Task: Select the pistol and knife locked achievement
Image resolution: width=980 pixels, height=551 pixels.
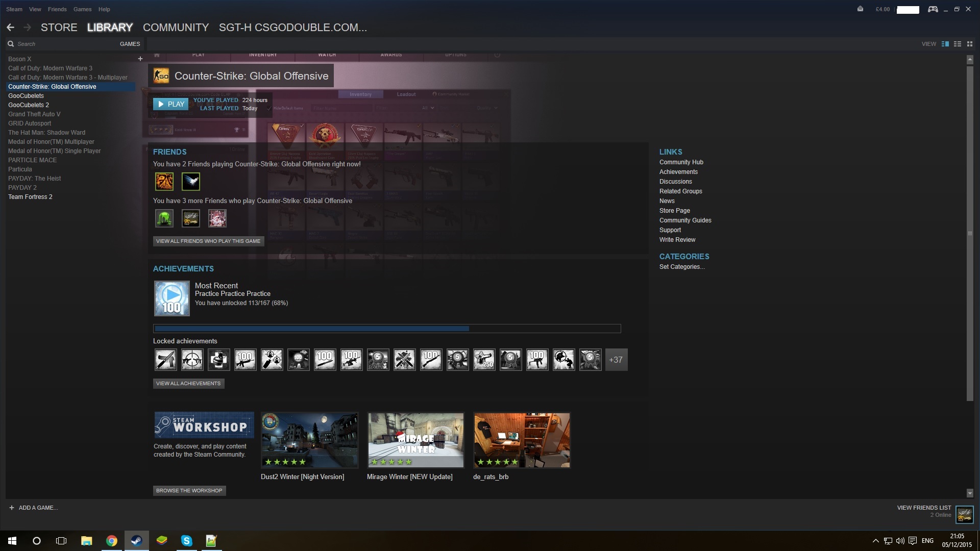Action: [166, 360]
